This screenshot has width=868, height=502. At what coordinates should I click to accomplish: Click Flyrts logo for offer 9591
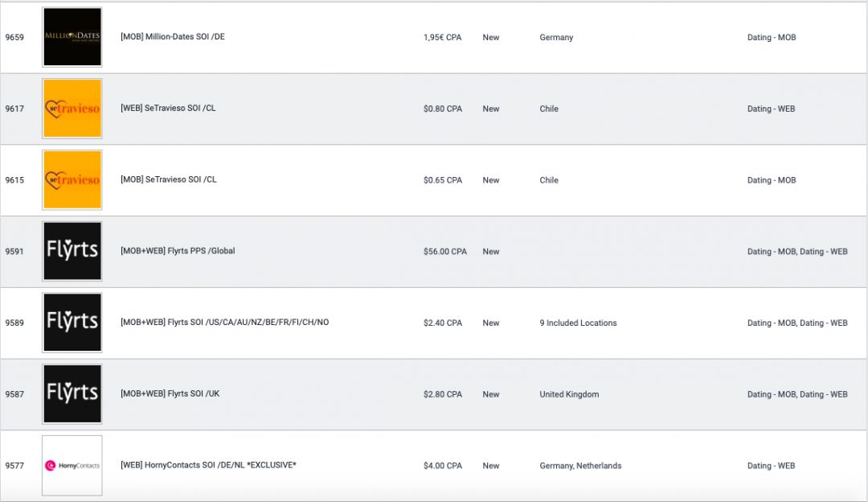pos(72,251)
